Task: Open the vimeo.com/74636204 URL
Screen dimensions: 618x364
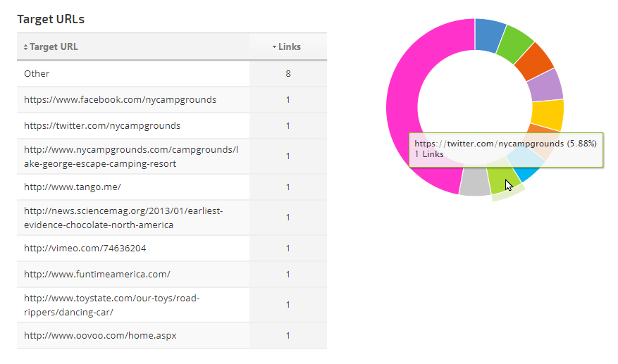Action: coord(85,249)
